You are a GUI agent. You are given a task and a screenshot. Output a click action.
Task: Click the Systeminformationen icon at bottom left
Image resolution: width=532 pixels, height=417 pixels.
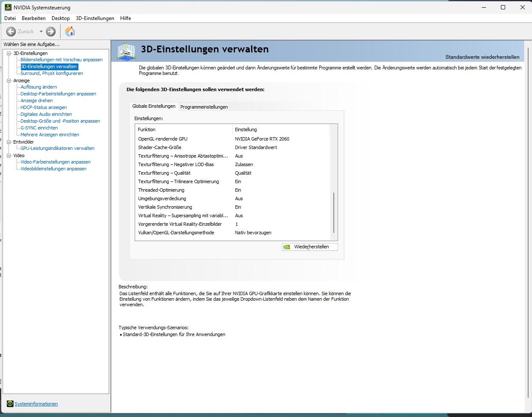point(10,404)
